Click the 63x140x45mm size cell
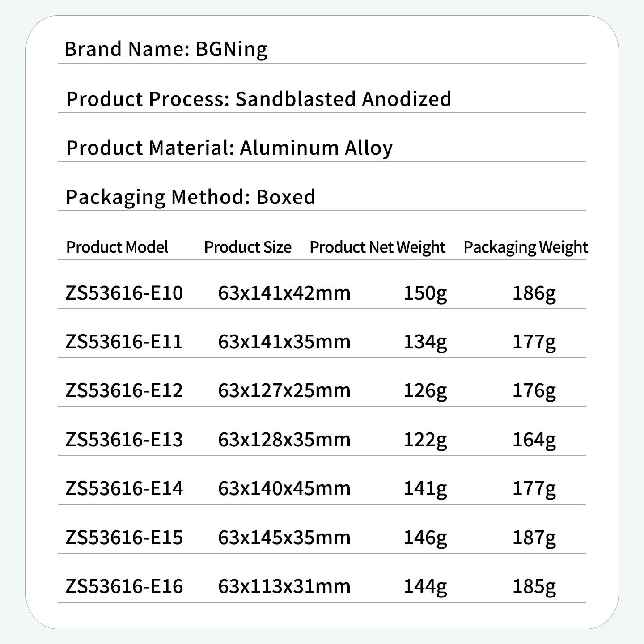644x644 pixels. [284, 489]
